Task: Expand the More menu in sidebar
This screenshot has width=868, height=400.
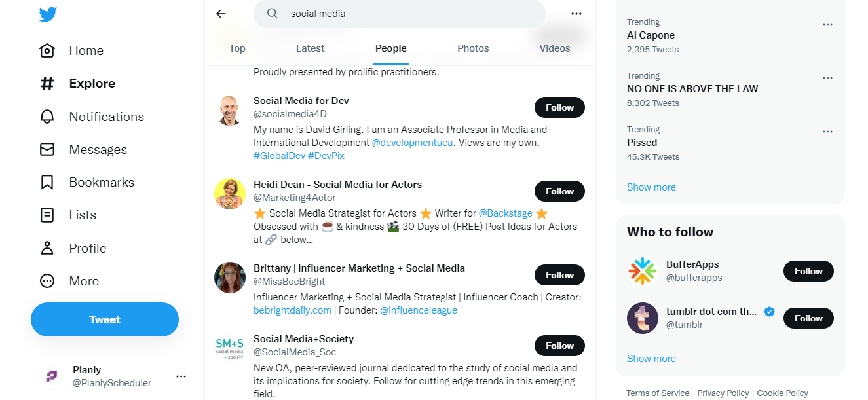Action: click(x=47, y=281)
